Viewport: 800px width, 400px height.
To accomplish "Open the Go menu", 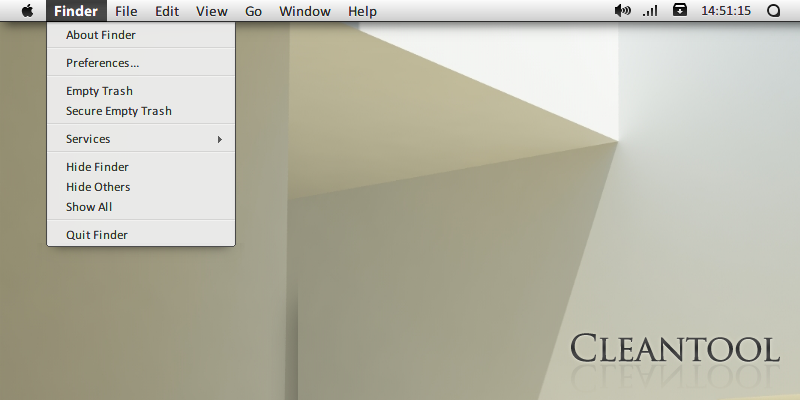I will tap(254, 11).
